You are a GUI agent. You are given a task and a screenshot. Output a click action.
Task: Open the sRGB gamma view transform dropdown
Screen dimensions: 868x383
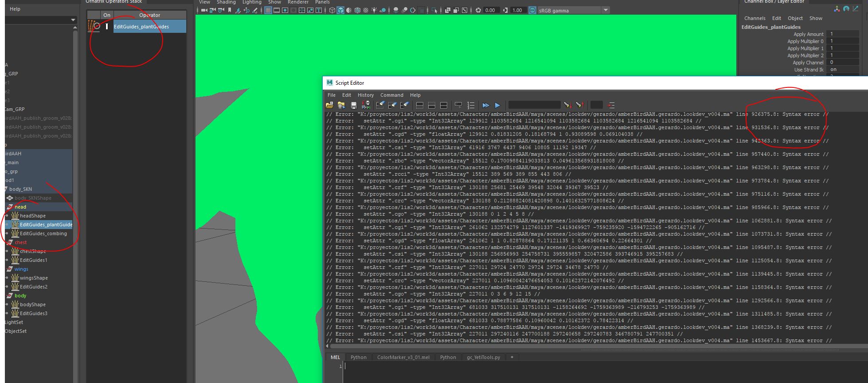click(606, 10)
